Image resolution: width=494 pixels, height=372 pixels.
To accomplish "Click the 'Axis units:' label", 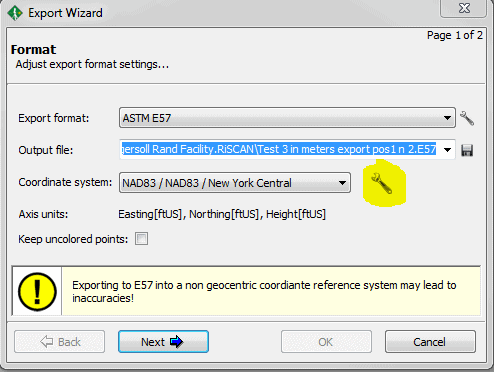I will (x=43, y=214).
